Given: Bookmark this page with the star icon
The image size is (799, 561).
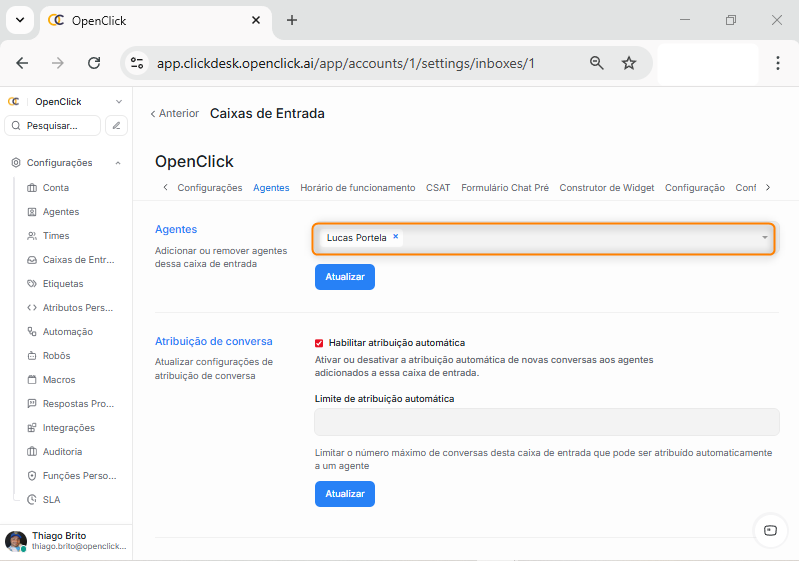Looking at the screenshot, I should coord(629,63).
